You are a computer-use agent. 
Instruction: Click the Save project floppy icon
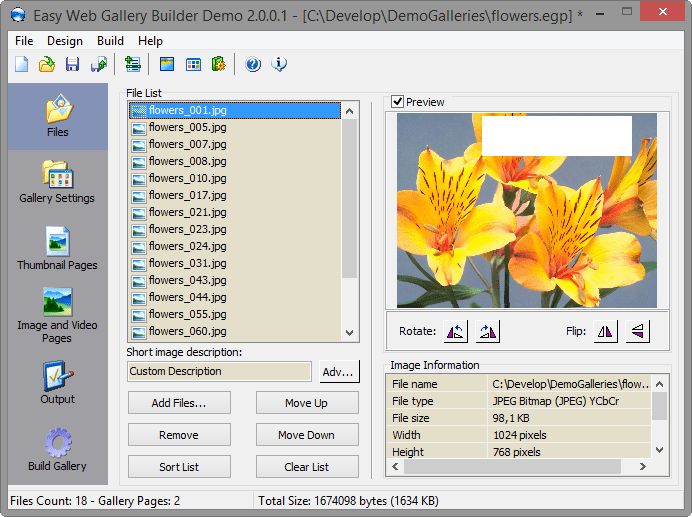tap(72, 64)
